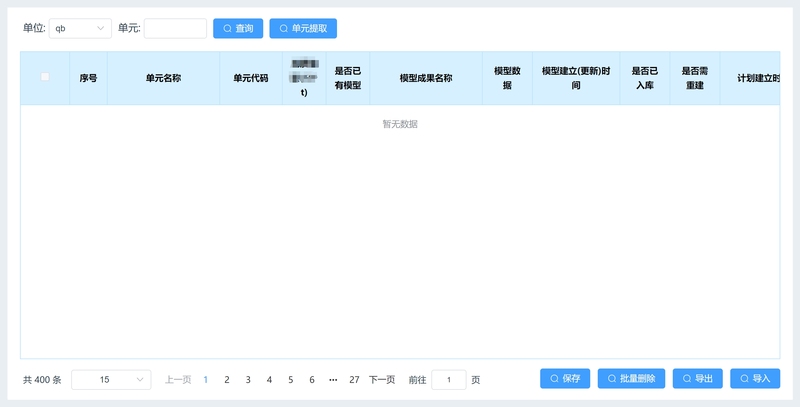The width and height of the screenshot is (800, 407).
Task: Click the pagination ellipsis to skip pages
Action: (333, 380)
